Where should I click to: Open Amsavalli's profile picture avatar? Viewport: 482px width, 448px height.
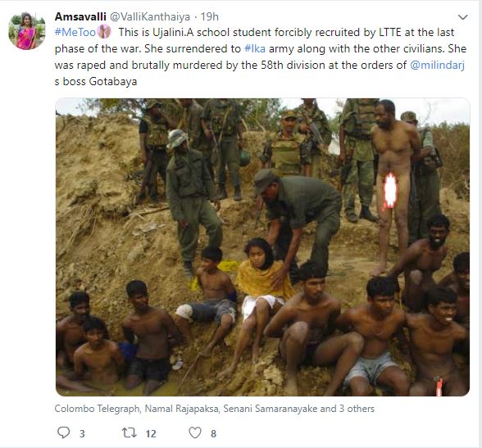pyautogui.click(x=27, y=30)
